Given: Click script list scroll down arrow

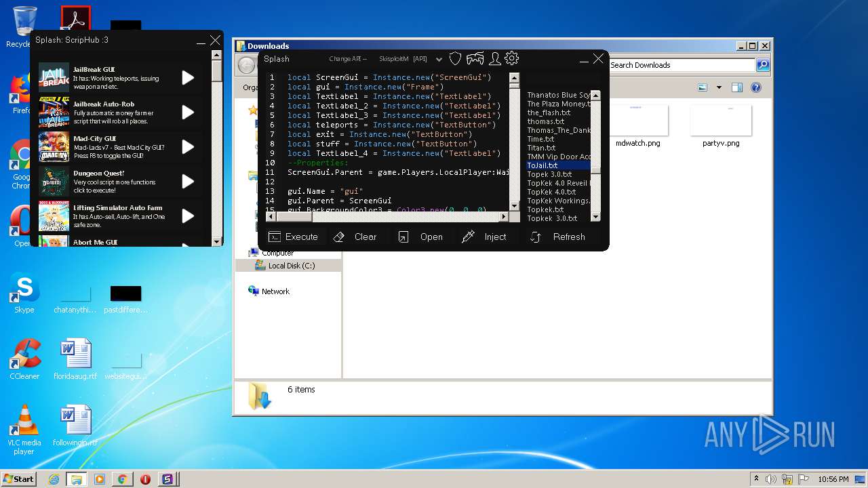Looking at the screenshot, I should 596,217.
